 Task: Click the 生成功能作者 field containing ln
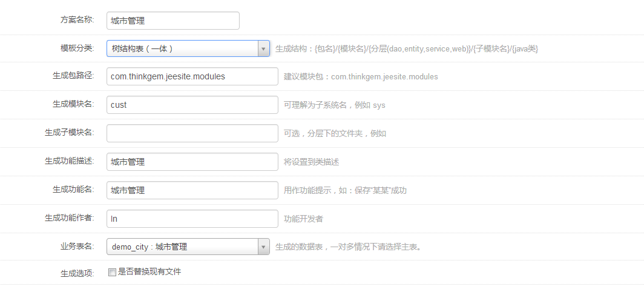[192, 218]
